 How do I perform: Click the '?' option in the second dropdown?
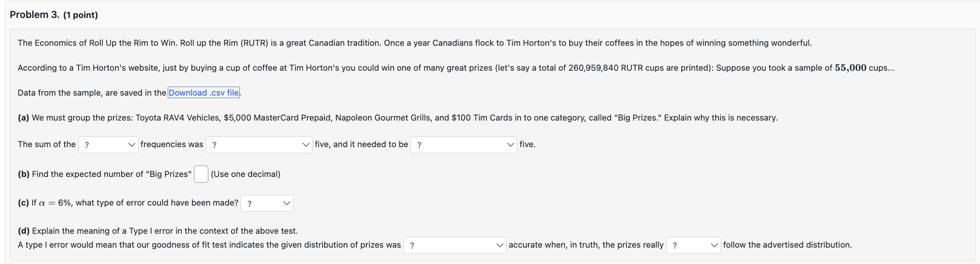click(214, 145)
